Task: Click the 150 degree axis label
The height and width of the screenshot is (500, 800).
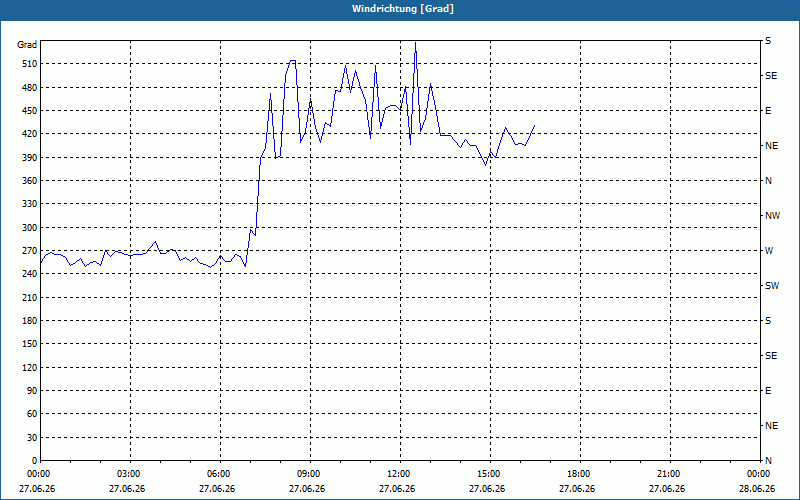Action: tap(29, 344)
